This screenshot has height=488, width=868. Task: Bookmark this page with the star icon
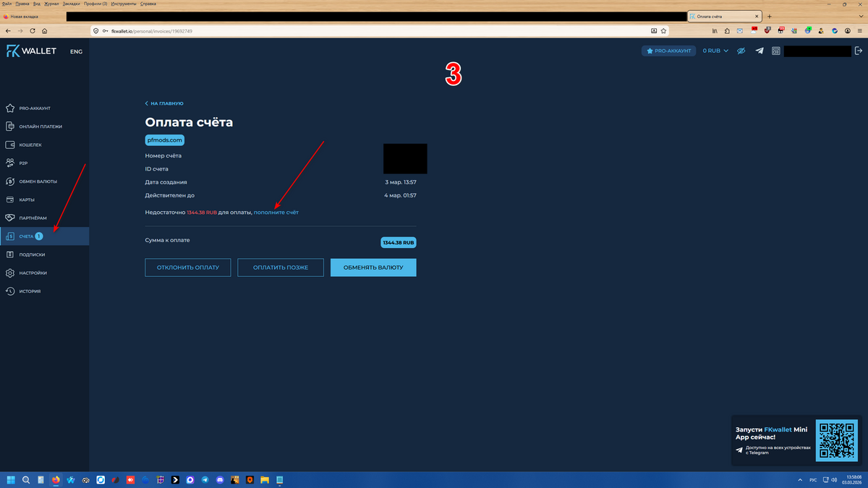click(x=663, y=31)
